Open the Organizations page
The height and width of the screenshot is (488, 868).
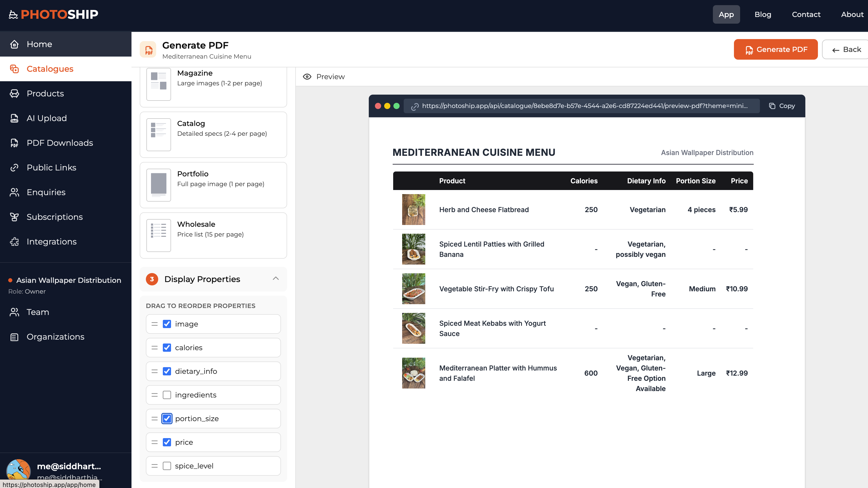click(x=55, y=337)
